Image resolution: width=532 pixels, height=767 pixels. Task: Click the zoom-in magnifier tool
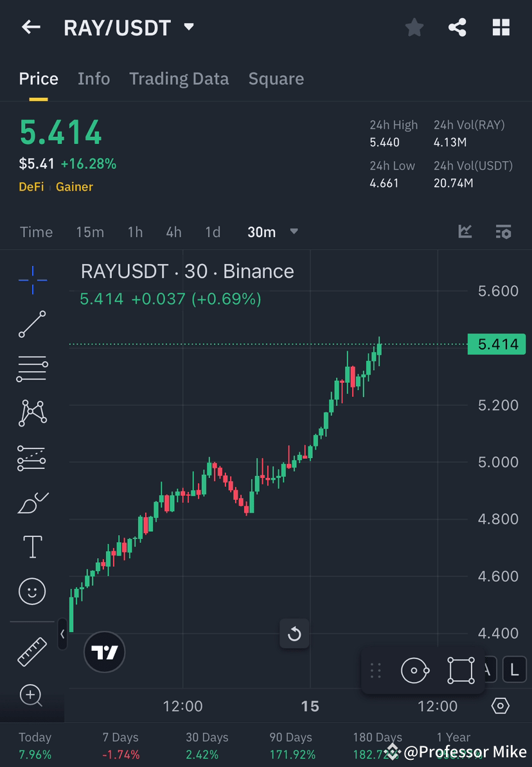coord(32,696)
